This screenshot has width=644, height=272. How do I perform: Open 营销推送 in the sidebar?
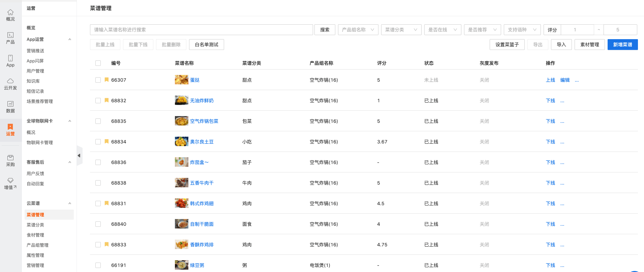(35, 51)
